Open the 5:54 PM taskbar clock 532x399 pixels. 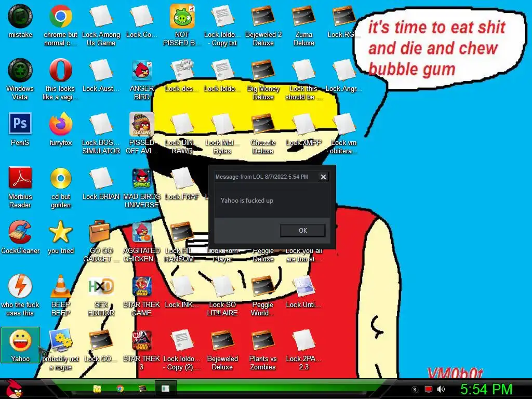[x=486, y=389]
